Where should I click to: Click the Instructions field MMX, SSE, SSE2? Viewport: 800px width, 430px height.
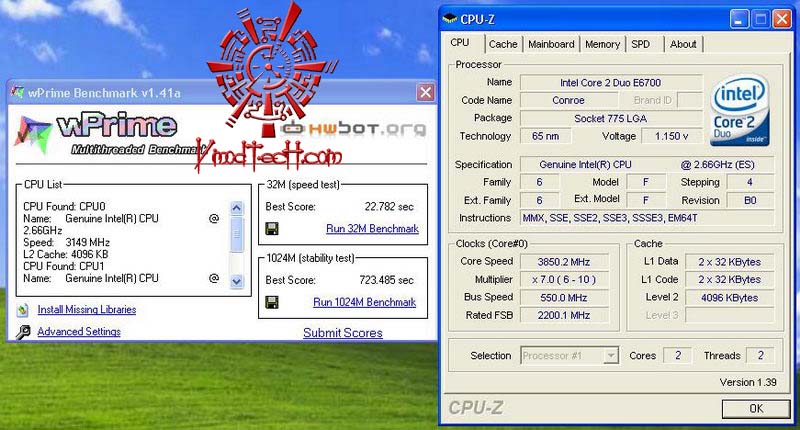point(647,218)
